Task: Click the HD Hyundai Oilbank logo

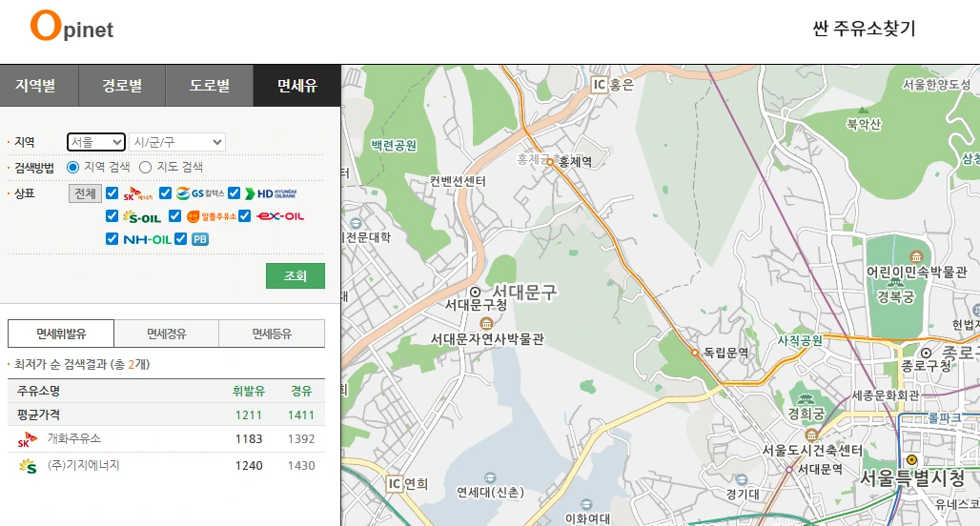Action: (x=271, y=193)
